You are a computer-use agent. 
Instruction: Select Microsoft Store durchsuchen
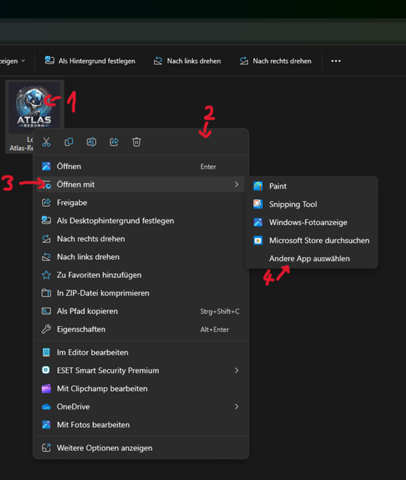pyautogui.click(x=312, y=240)
